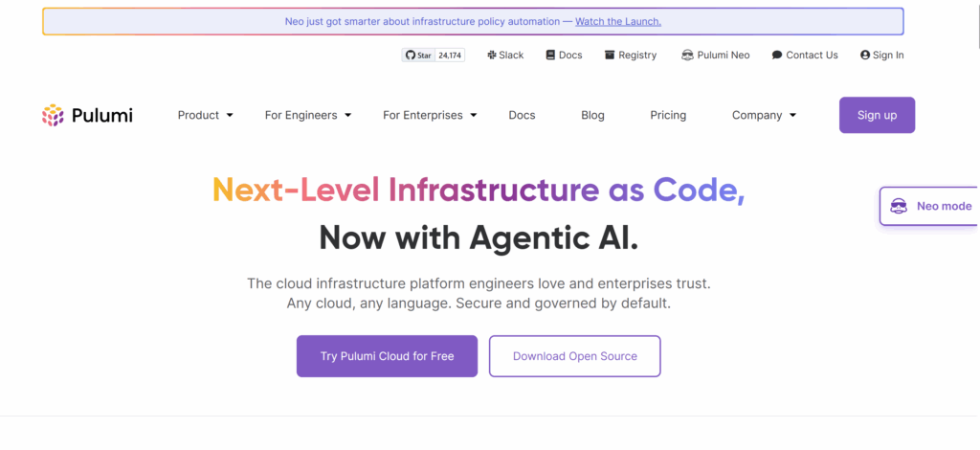Select Docs in the main navigation bar
This screenshot has height=450, width=980.
(522, 115)
